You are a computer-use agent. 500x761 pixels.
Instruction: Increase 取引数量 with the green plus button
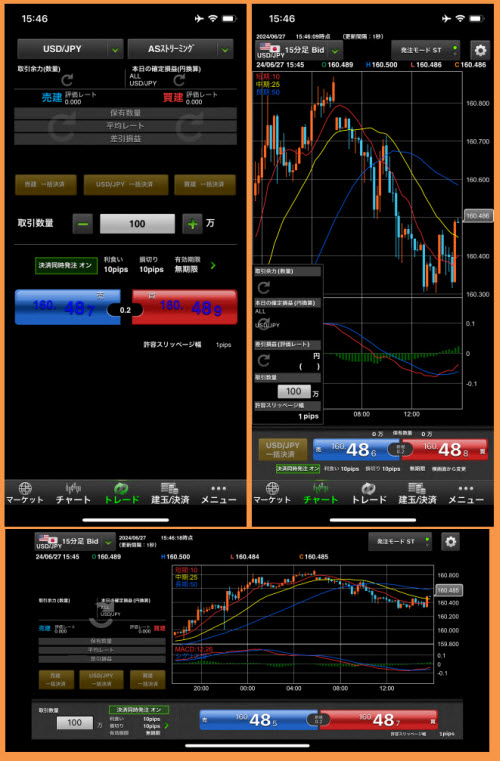coord(193,224)
